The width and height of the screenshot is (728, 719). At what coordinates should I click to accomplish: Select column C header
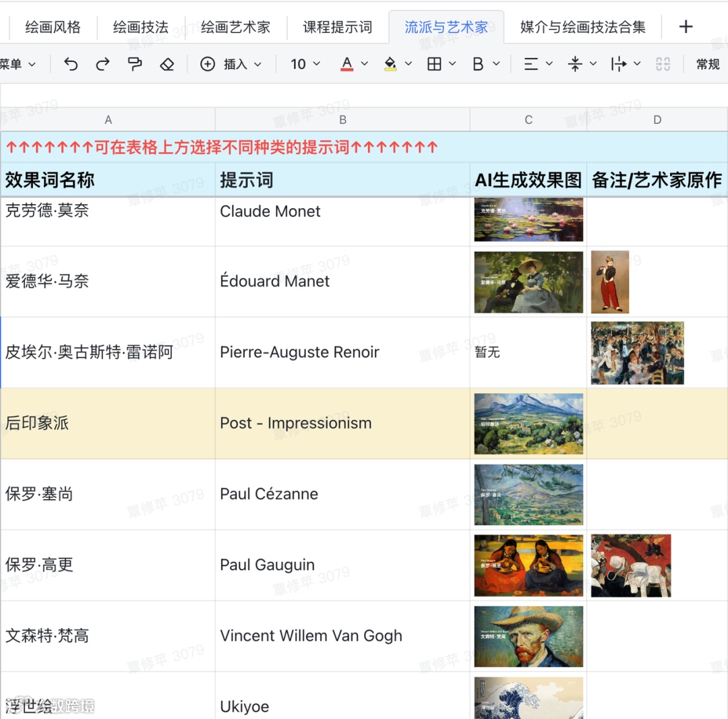[x=528, y=120]
